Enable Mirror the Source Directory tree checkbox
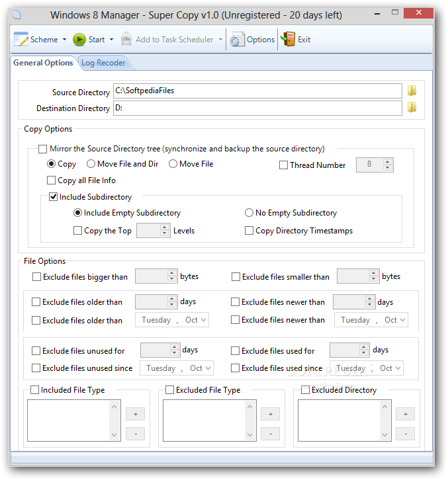This screenshot has height=480, width=448. (42, 149)
